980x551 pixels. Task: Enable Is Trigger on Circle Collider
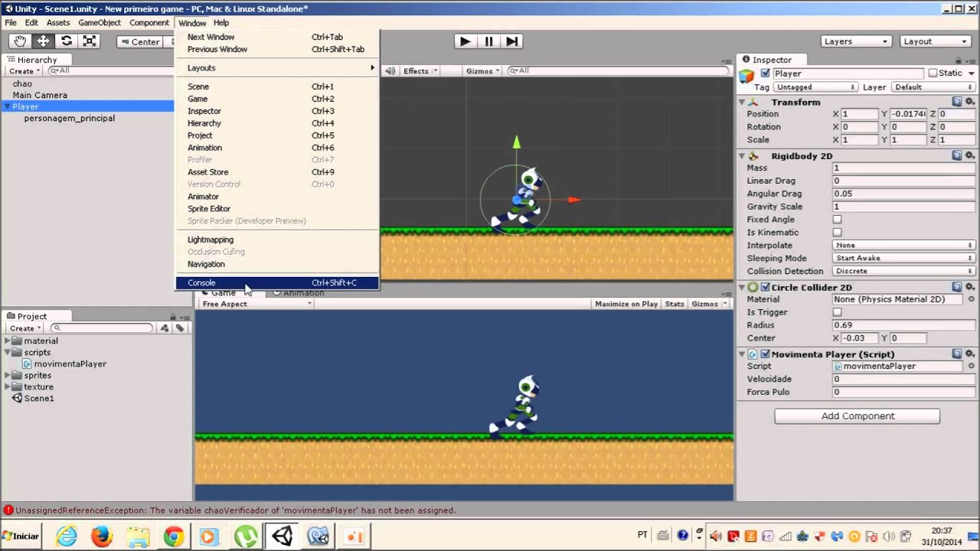click(x=837, y=312)
